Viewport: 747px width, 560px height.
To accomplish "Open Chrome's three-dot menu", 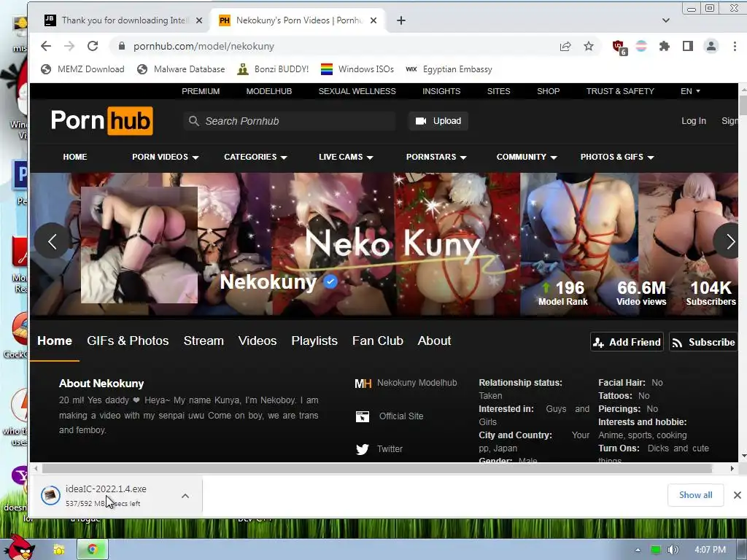I will (735, 46).
